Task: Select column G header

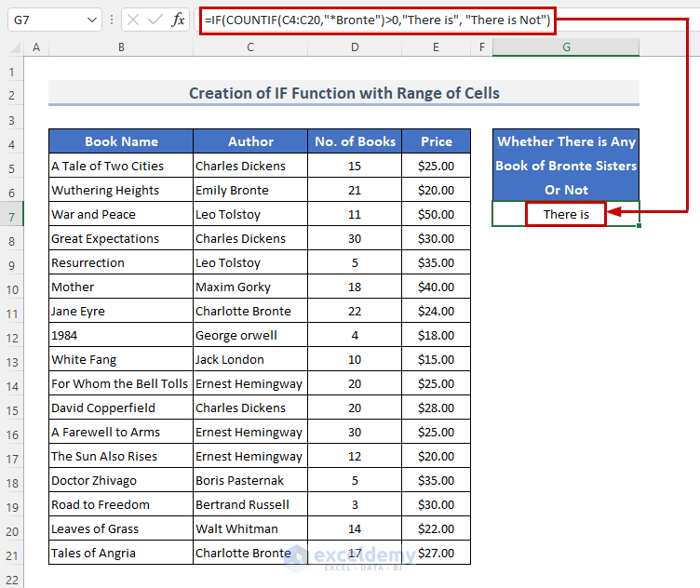Action: click(566, 47)
